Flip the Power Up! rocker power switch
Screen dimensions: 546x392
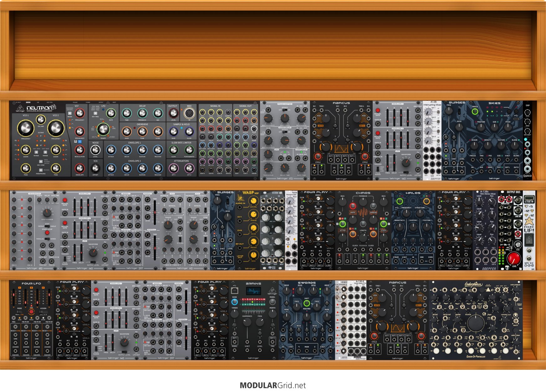529,240
